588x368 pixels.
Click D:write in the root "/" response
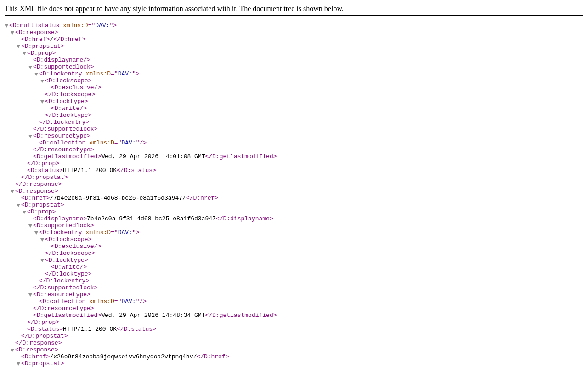[69, 108]
